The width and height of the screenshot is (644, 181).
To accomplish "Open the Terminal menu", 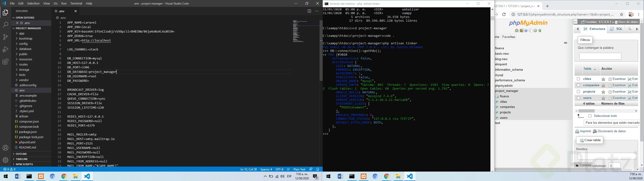I will click(x=76, y=4).
